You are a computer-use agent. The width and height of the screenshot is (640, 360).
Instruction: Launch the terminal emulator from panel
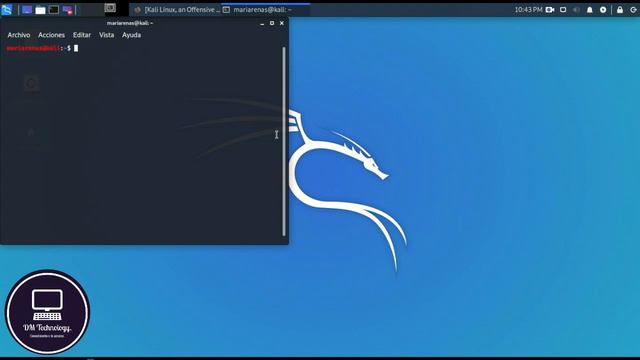tap(53, 10)
